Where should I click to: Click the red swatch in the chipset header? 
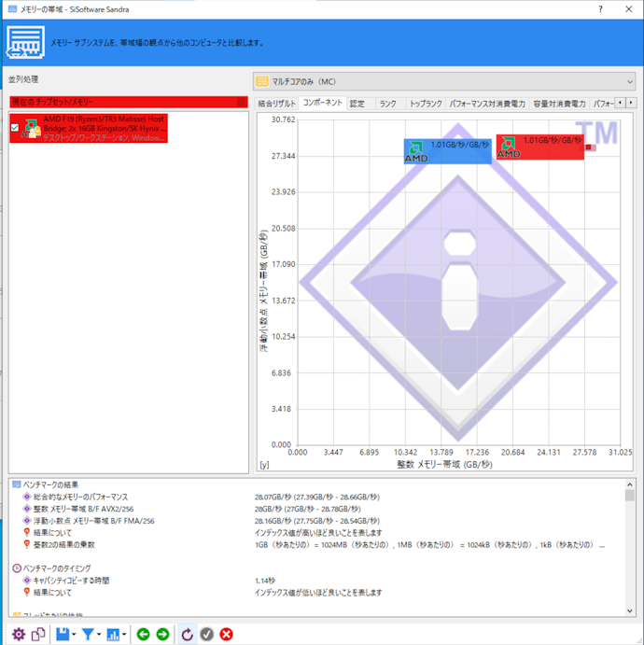tap(242, 102)
